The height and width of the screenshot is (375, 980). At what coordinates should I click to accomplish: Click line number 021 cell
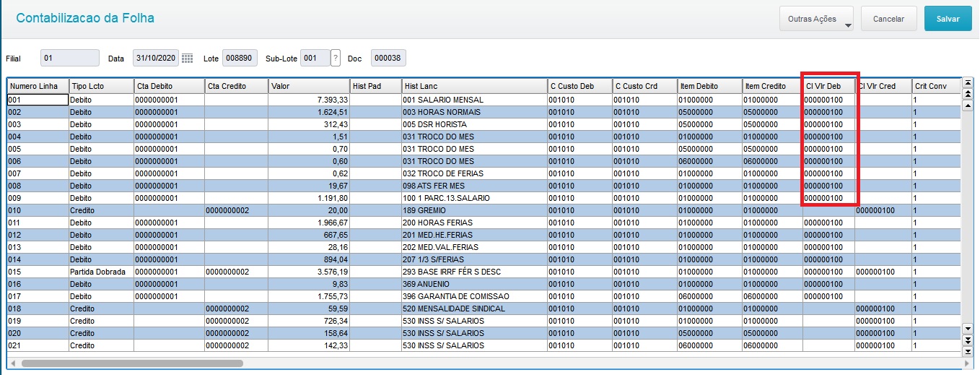pyautogui.click(x=38, y=345)
